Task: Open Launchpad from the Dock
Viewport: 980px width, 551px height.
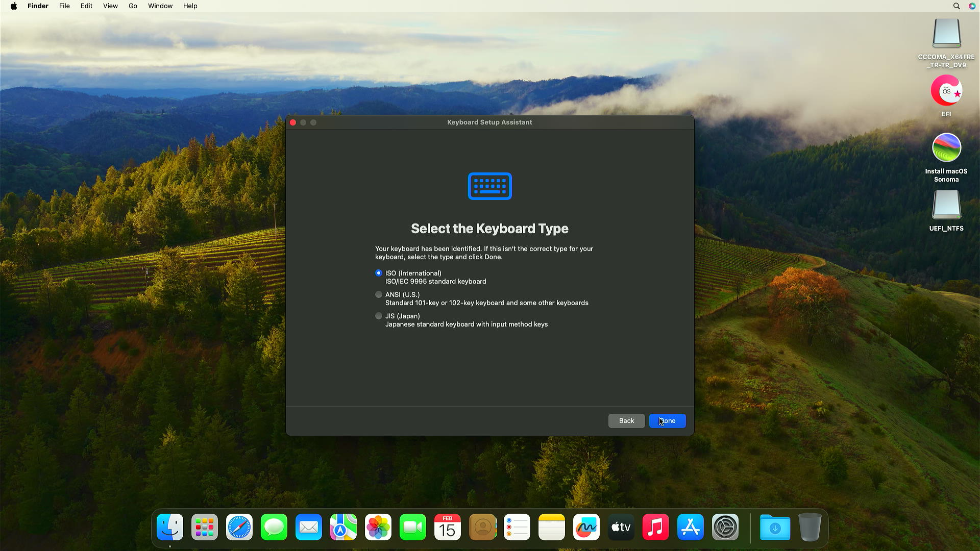Action: [205, 528]
